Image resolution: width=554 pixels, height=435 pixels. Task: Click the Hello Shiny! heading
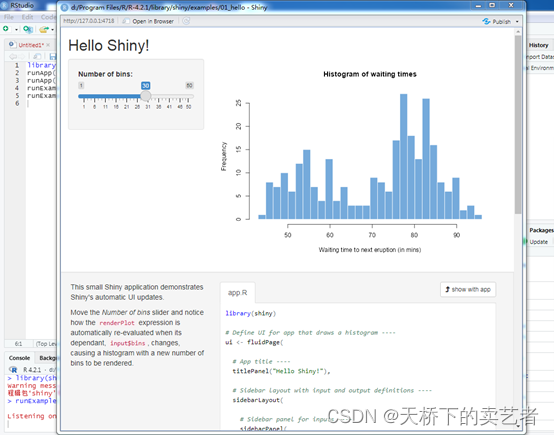pos(108,46)
